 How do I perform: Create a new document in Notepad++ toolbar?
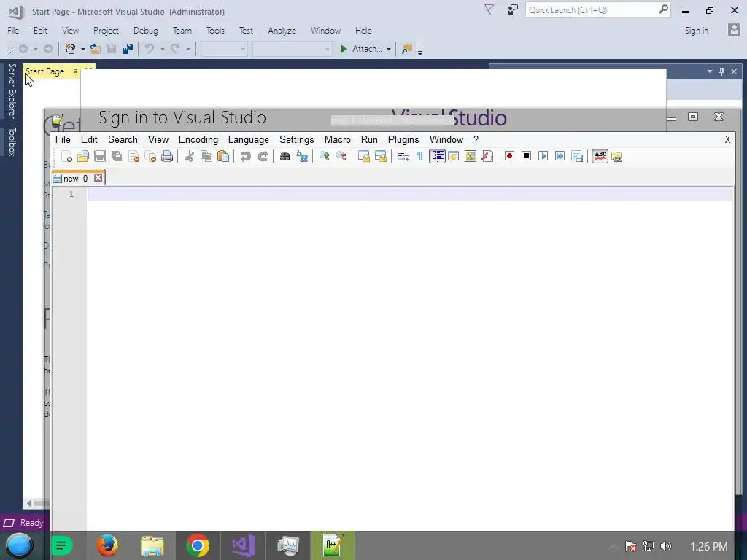66,156
